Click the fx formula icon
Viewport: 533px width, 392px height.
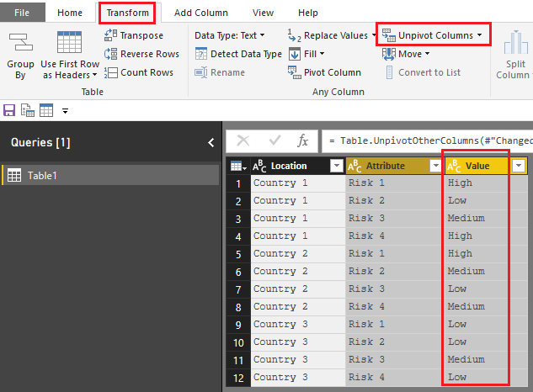pos(302,140)
